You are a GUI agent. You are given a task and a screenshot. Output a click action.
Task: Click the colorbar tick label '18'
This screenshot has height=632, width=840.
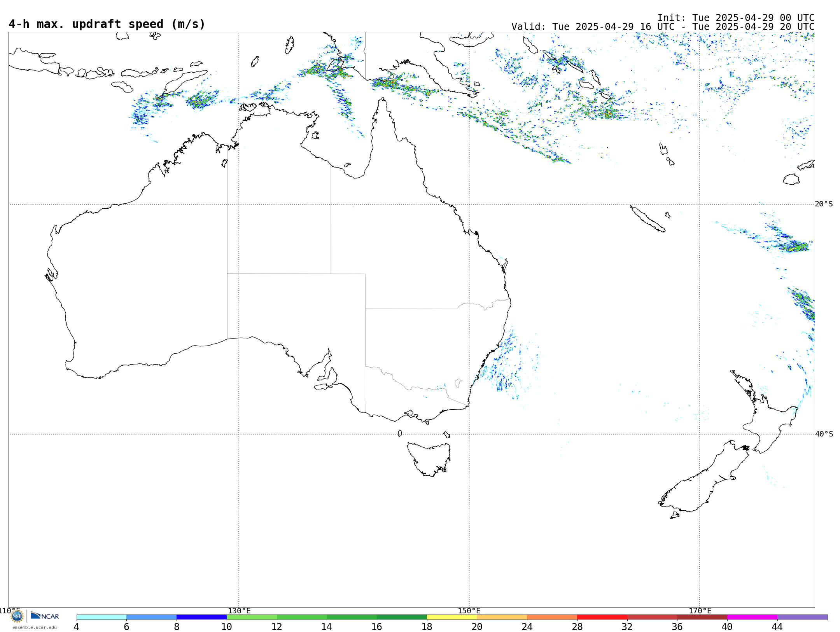click(427, 627)
